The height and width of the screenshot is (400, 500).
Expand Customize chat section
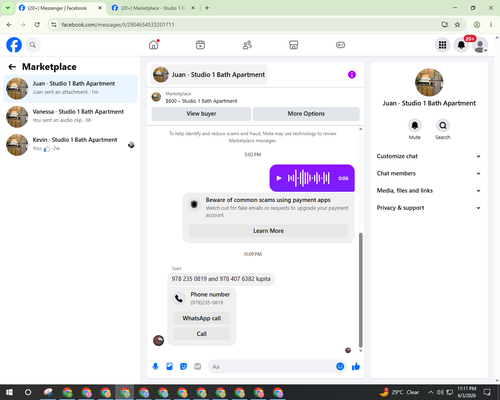(x=429, y=156)
